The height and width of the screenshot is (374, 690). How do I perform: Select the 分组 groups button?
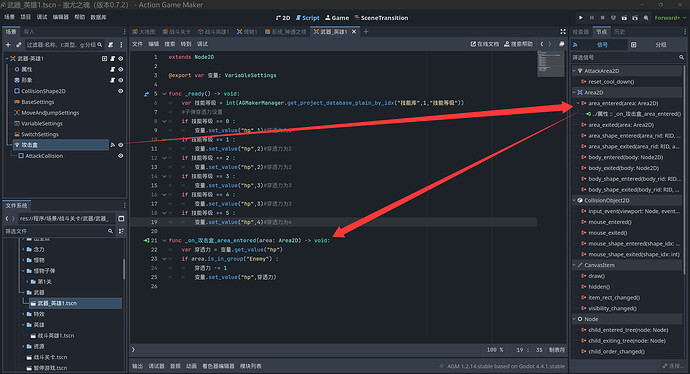(657, 44)
